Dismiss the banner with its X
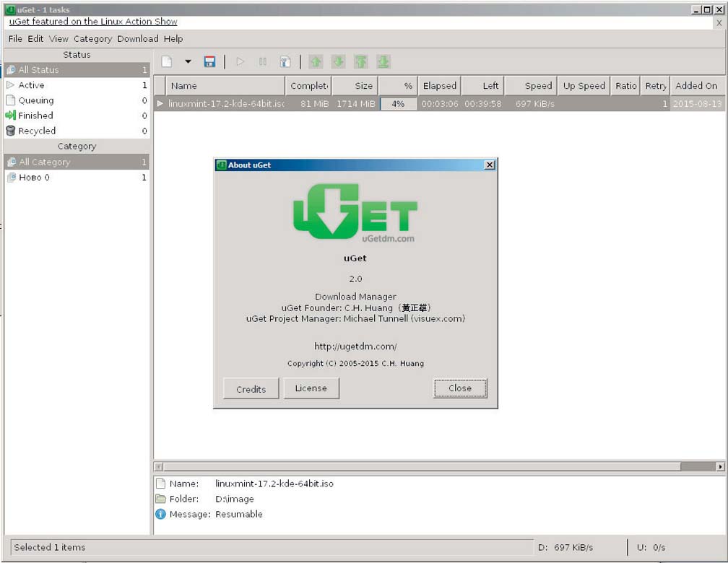Image resolution: width=728 pixels, height=563 pixels. pyautogui.click(x=719, y=22)
